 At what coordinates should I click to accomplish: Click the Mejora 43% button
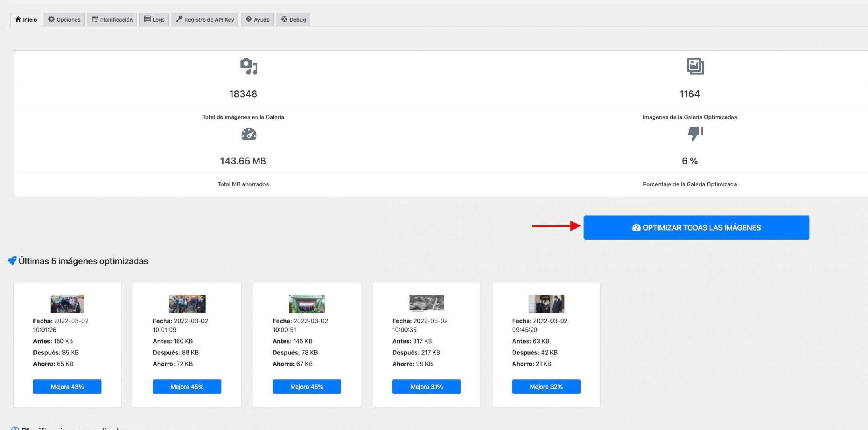pos(67,387)
